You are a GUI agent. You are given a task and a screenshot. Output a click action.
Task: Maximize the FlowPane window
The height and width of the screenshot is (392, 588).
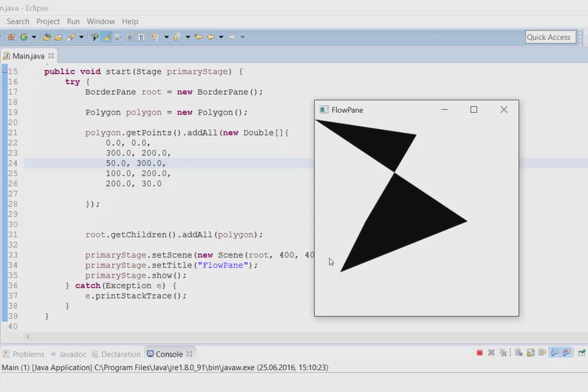(474, 110)
